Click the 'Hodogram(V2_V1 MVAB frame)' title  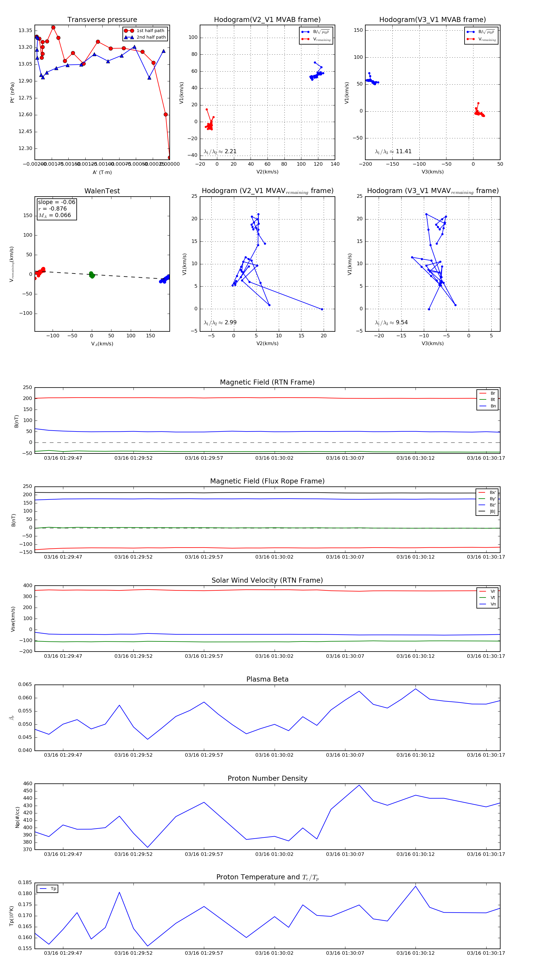click(267, 20)
